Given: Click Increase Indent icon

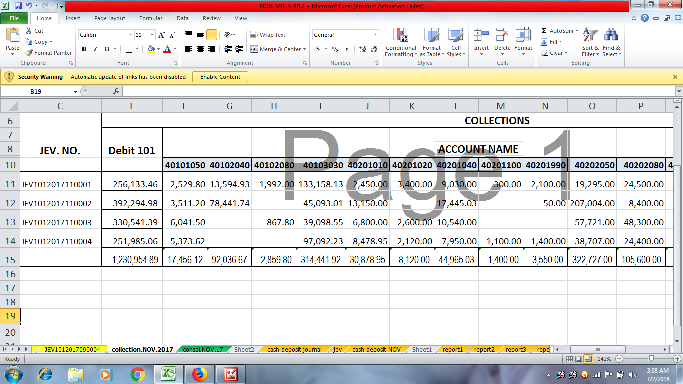Looking at the screenshot, I should point(239,49).
